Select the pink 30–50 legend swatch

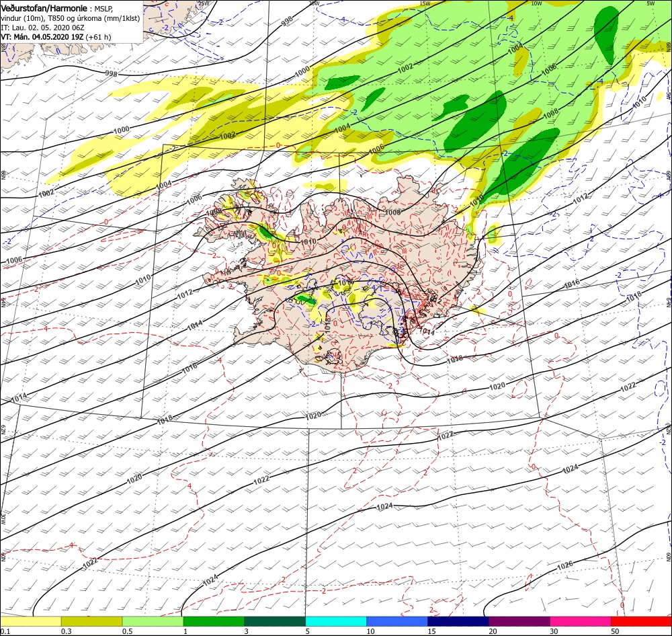pyautogui.click(x=581, y=621)
